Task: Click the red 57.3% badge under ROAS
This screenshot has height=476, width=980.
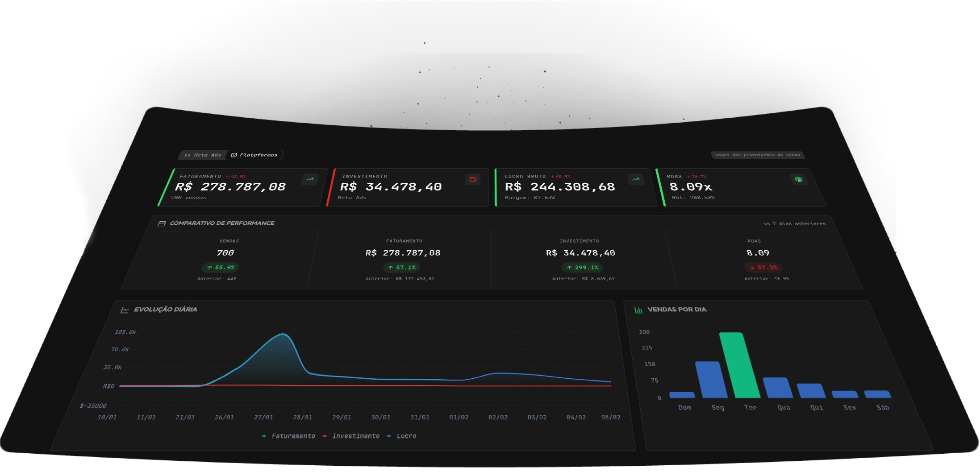Action: tap(763, 268)
